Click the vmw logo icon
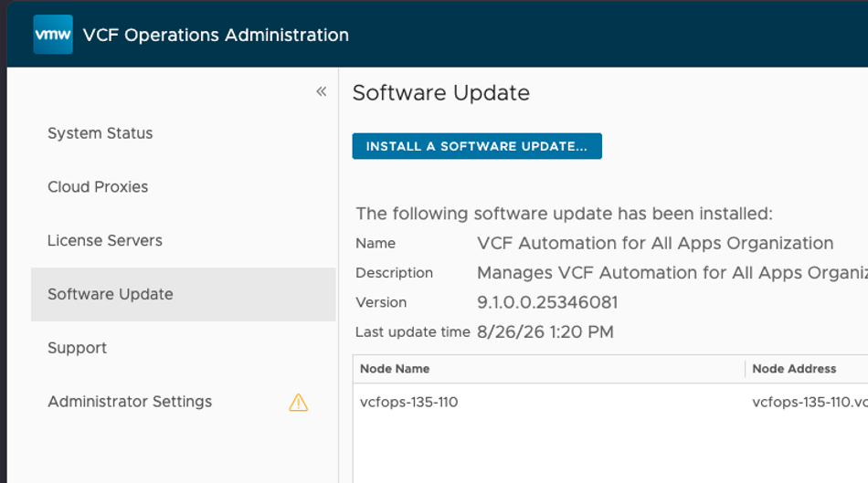The height and width of the screenshot is (483, 868). pyautogui.click(x=53, y=35)
